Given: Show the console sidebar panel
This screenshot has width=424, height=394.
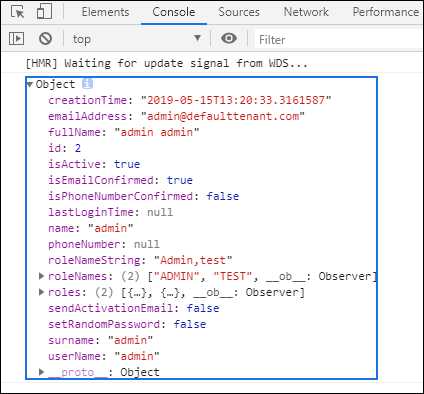Looking at the screenshot, I should [x=16, y=39].
